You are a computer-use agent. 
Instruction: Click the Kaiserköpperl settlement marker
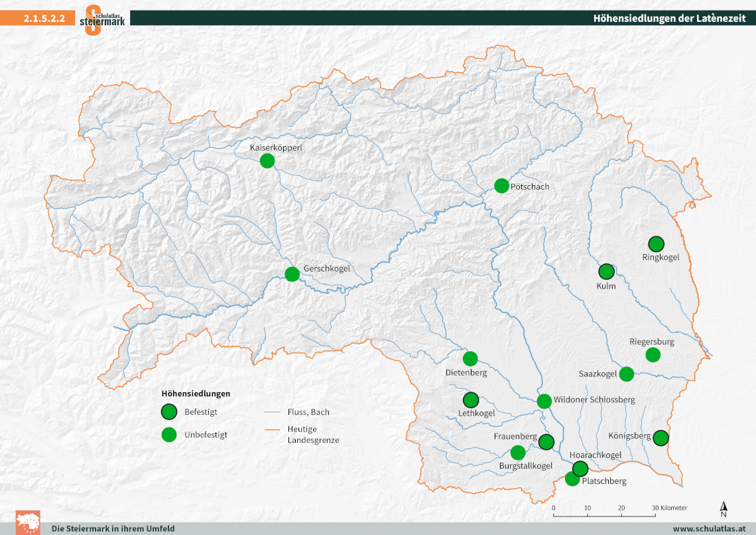tap(267, 161)
